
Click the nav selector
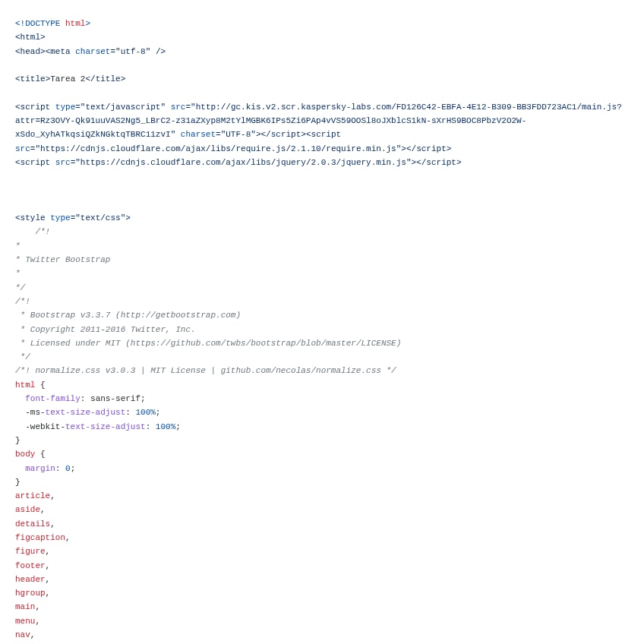[x=23, y=635]
